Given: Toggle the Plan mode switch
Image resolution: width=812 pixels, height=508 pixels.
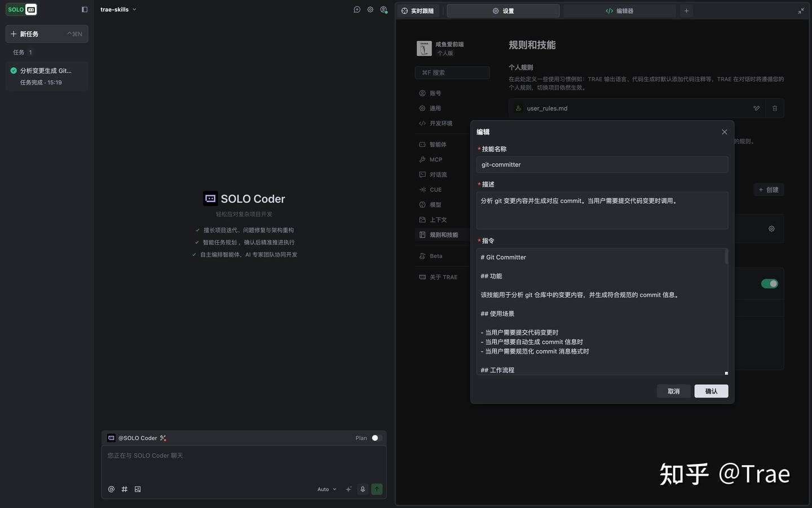Looking at the screenshot, I should coord(376,438).
